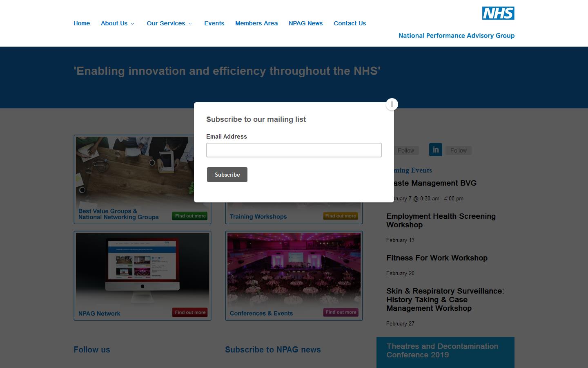588x368 pixels.
Task: Open the Employment Health Screening Workshop link
Action: tap(441, 221)
